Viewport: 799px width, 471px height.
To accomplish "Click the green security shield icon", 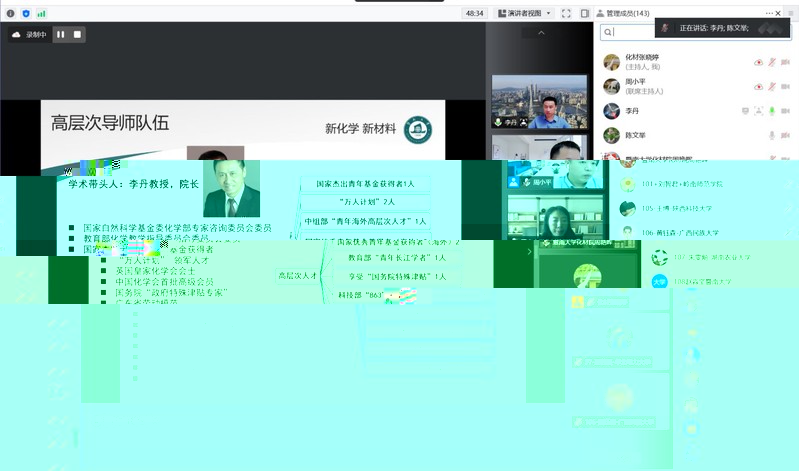I will [x=26, y=13].
